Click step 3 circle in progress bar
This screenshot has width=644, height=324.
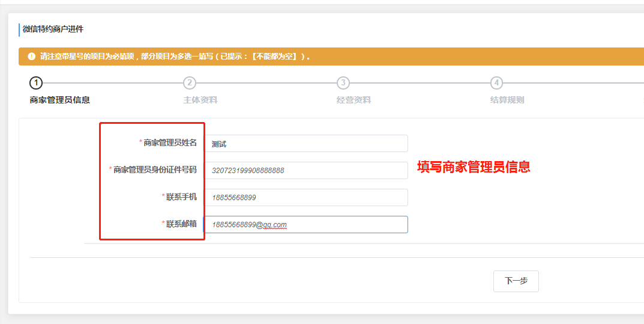(x=343, y=83)
